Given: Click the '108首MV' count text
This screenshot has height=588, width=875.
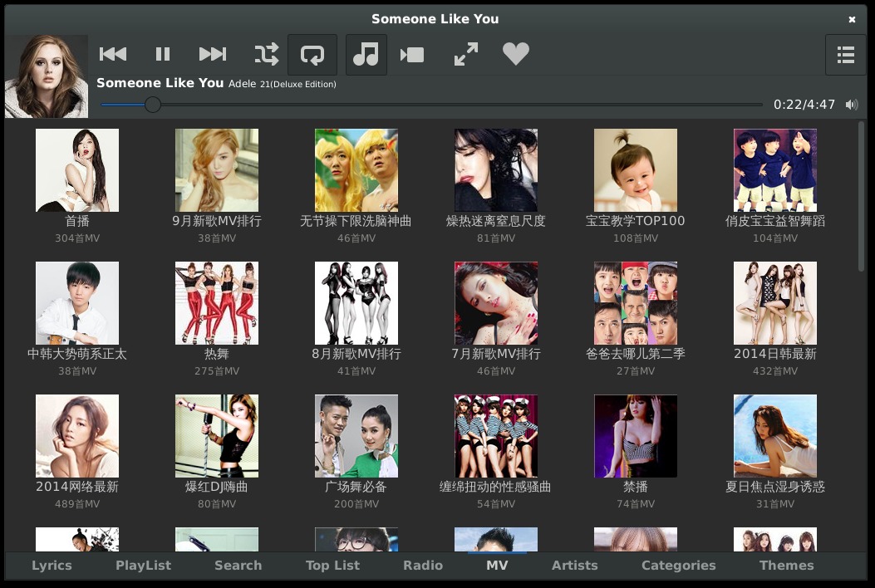Looking at the screenshot, I should (636, 238).
